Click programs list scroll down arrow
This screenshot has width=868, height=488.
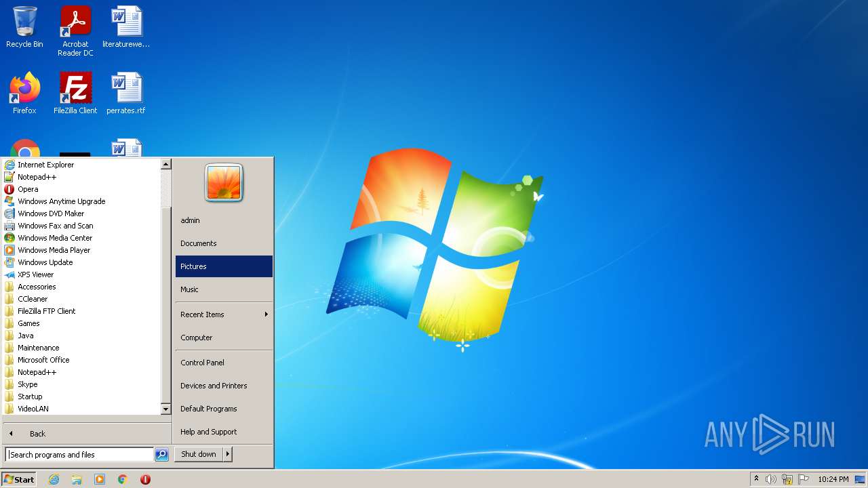[x=165, y=409]
